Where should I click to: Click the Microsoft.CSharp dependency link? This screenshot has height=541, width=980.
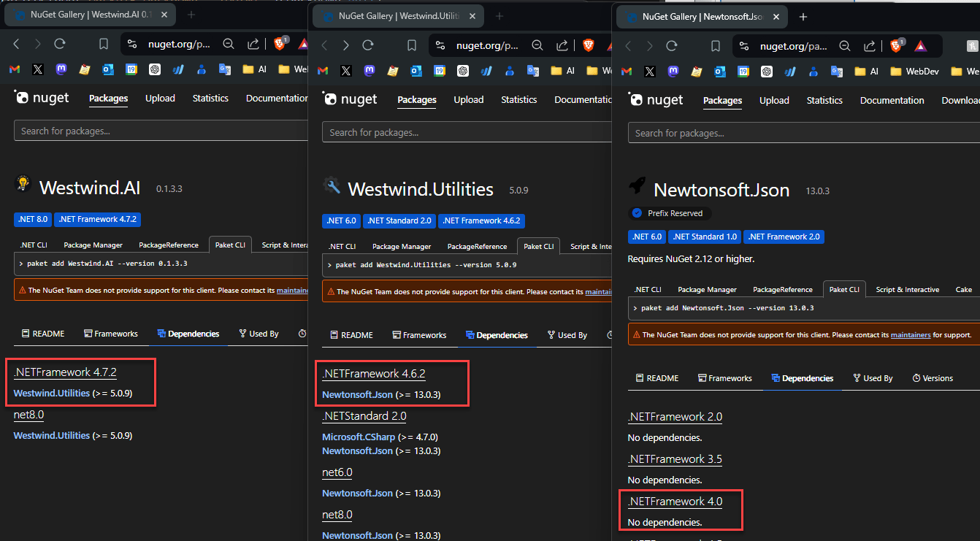[359, 437]
